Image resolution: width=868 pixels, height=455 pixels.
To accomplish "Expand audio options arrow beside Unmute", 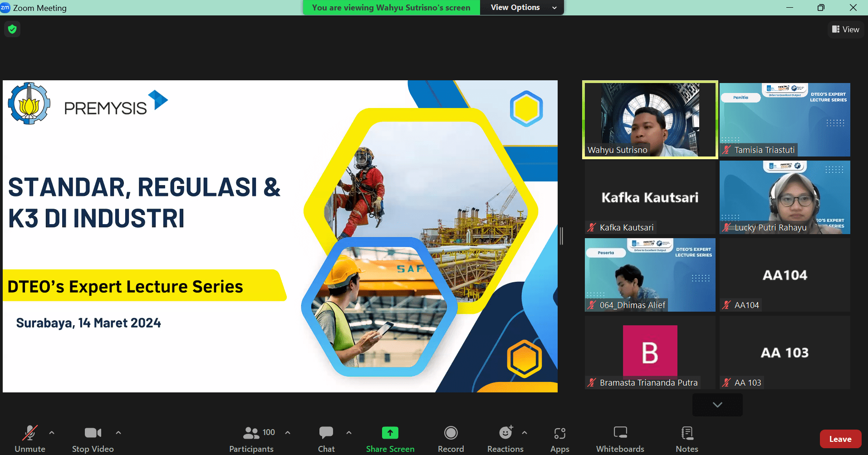I will click(x=52, y=433).
